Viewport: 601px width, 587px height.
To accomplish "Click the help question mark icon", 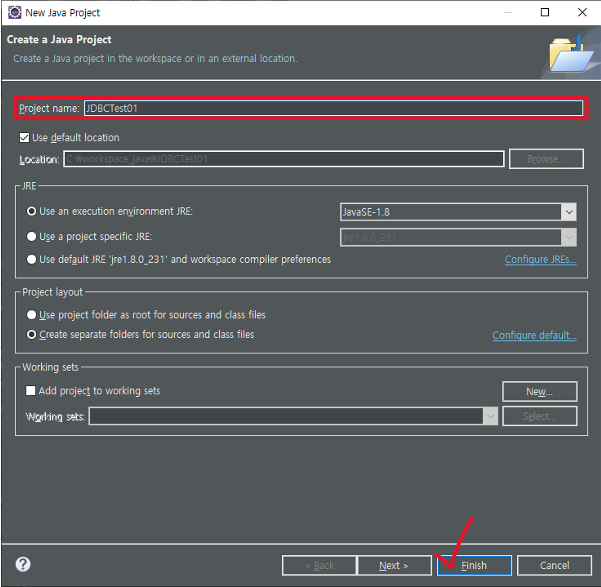I will 23,564.
